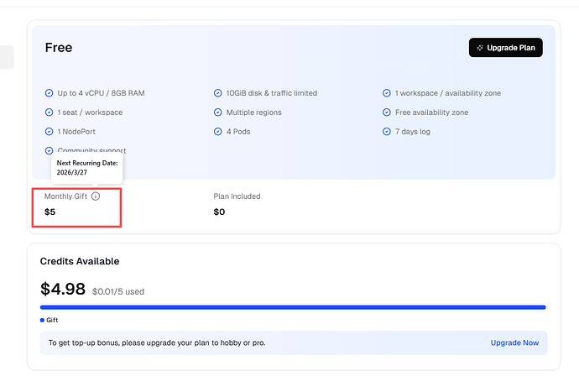Click the $0.01/5 used text
This screenshot has width=579, height=392.
tap(118, 291)
